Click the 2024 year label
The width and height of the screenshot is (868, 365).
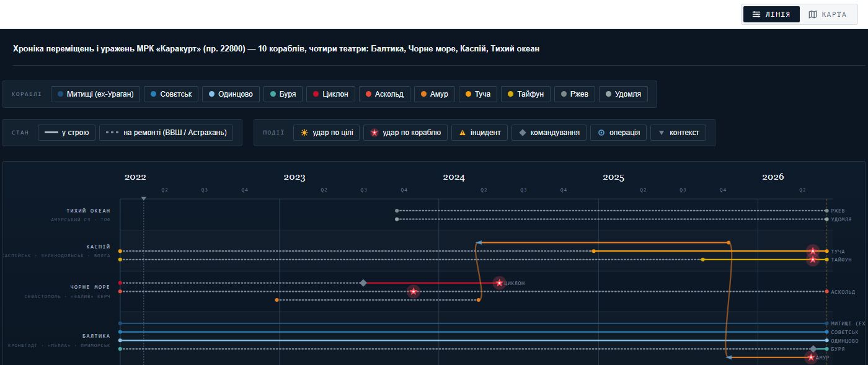pyautogui.click(x=454, y=177)
